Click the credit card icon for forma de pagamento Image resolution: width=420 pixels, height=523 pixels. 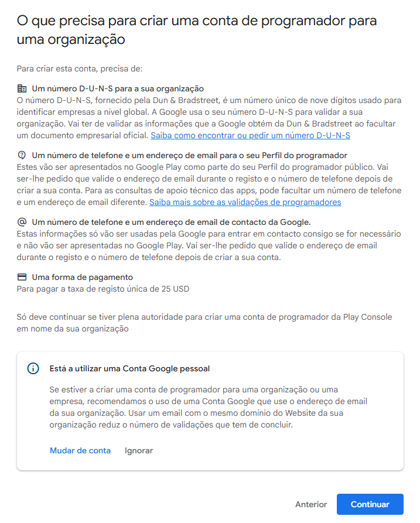22,277
